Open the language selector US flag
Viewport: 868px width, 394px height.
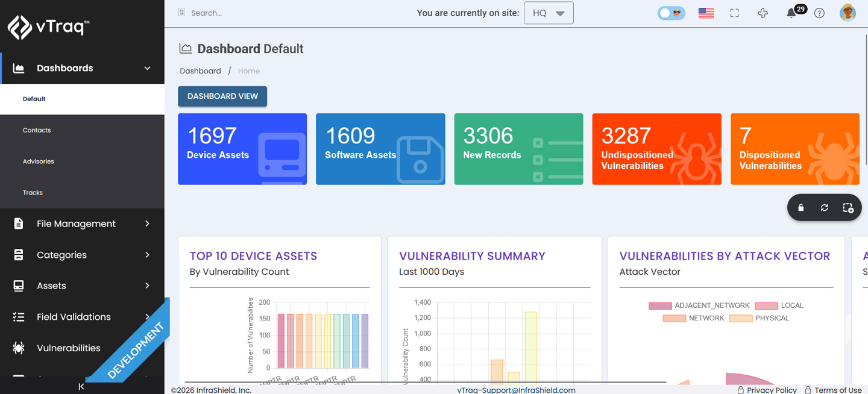click(x=706, y=13)
